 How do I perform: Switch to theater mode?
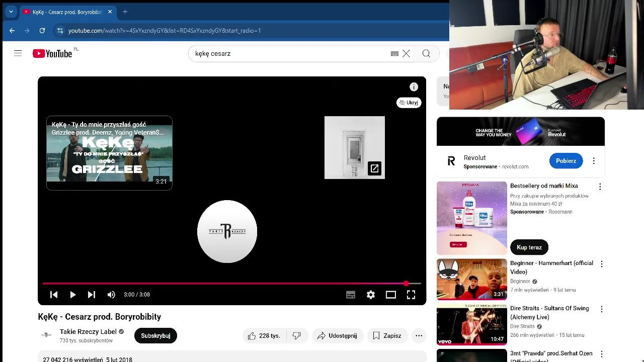click(x=391, y=295)
